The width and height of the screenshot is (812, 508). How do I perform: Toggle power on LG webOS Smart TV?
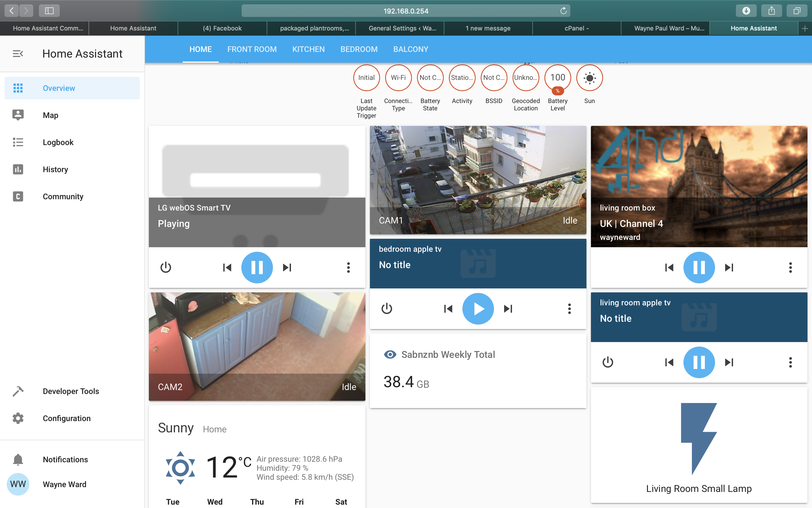pos(166,268)
